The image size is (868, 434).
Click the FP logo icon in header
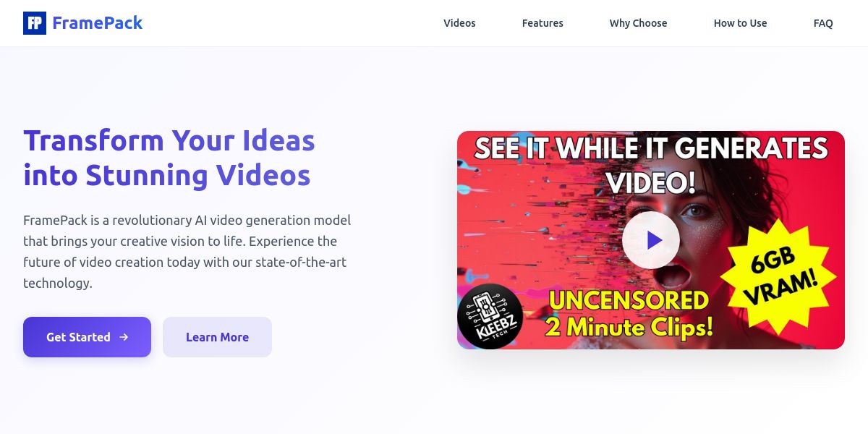[x=35, y=23]
